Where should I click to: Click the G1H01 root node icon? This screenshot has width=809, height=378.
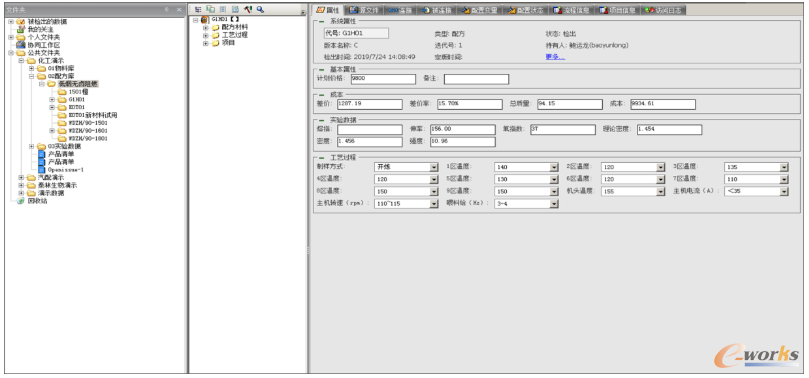204,20
